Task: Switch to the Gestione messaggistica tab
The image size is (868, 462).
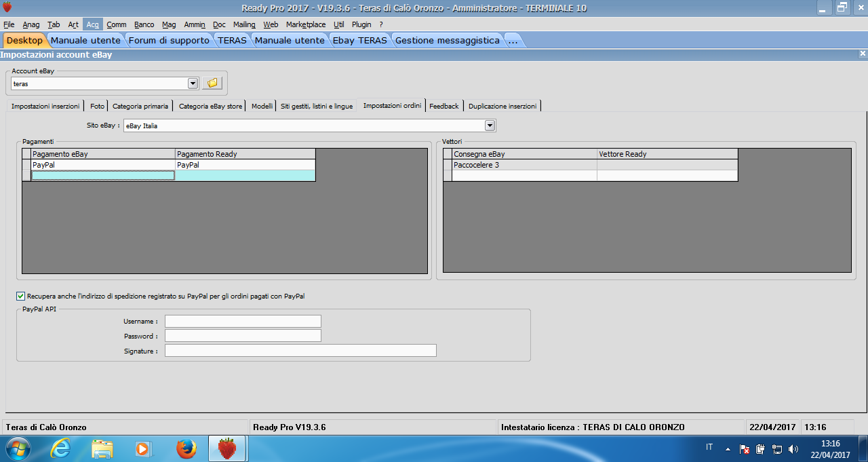Action: tap(447, 41)
